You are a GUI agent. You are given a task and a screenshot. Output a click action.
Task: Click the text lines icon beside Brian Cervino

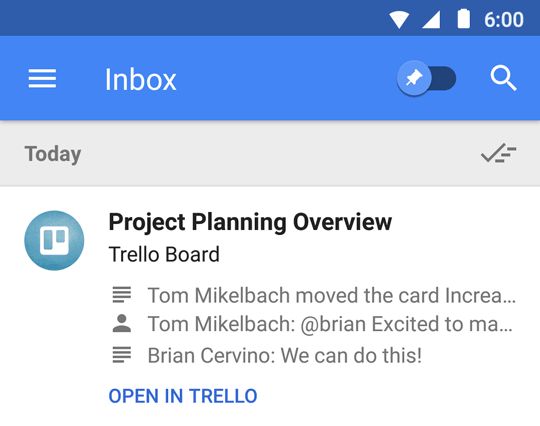tap(122, 355)
